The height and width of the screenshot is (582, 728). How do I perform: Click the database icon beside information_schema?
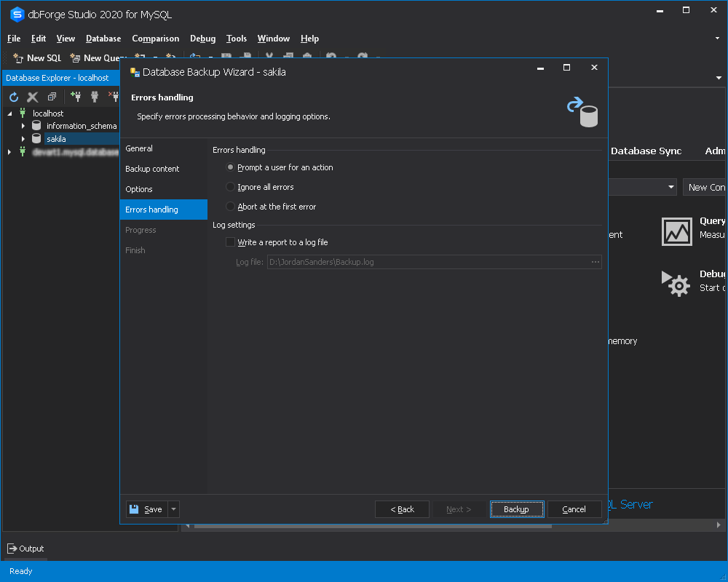coord(36,126)
